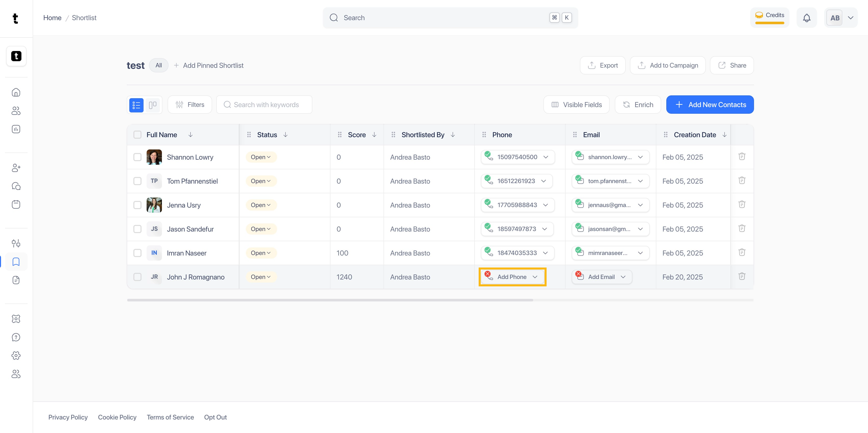The width and height of the screenshot is (868, 433).
Task: Go to Home breadcrumb
Action: point(52,18)
